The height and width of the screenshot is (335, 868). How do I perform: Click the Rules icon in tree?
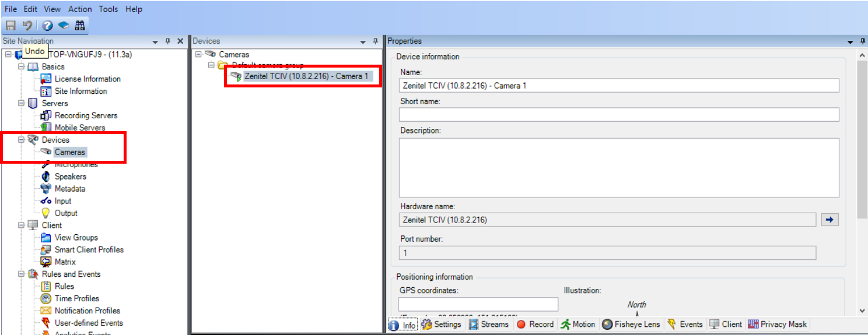45,287
